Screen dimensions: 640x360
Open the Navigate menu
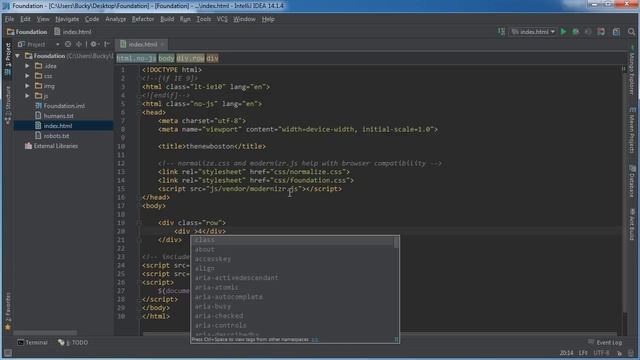[x=67, y=19]
